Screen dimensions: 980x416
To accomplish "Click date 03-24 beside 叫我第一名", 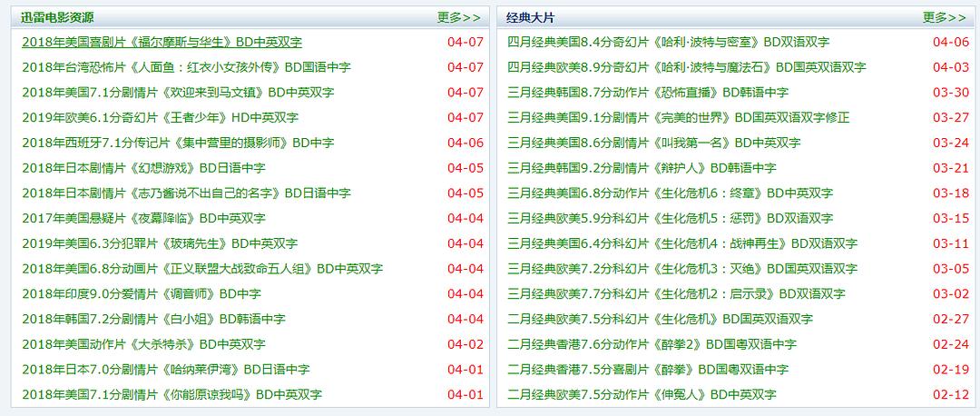I will point(951,143).
